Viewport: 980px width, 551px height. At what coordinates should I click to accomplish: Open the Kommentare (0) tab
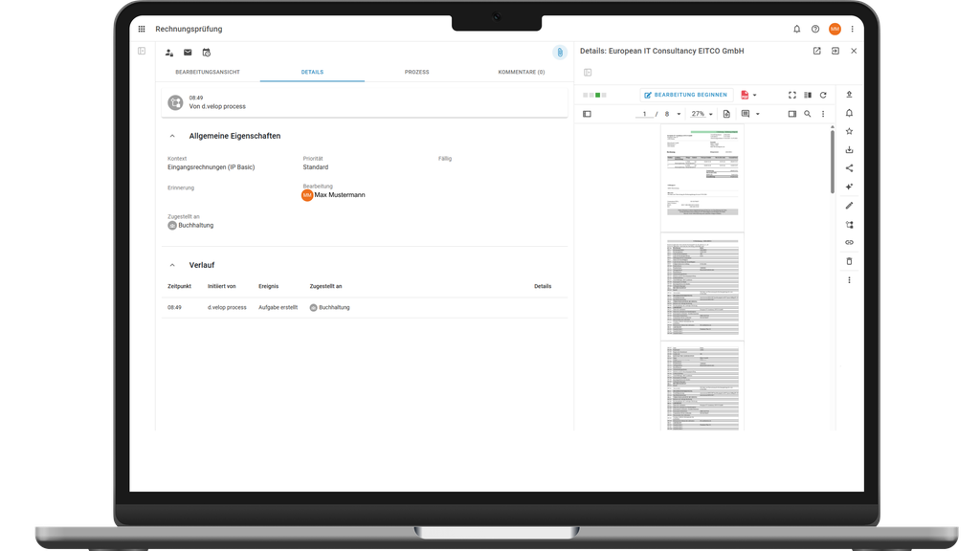522,72
